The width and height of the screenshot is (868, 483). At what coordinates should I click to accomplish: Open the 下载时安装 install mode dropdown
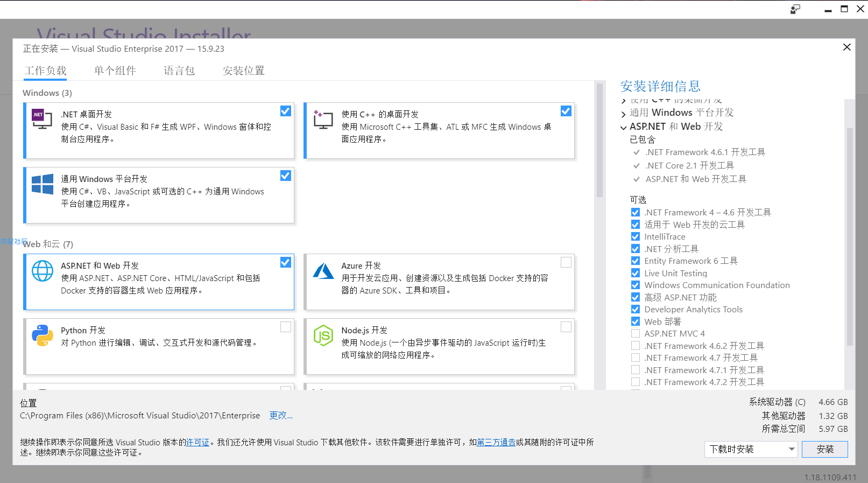pyautogui.click(x=751, y=449)
